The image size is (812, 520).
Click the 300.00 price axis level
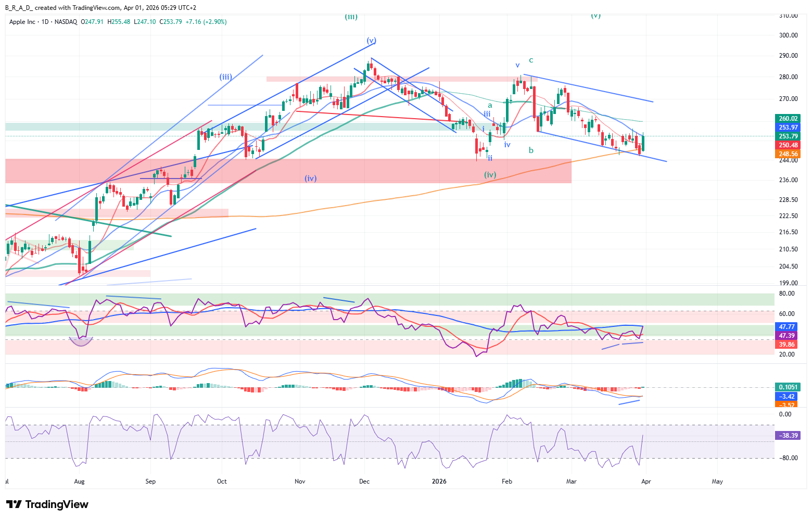click(x=788, y=35)
